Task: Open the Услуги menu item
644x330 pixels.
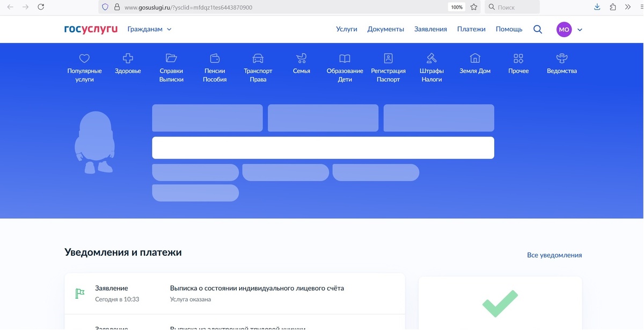Action: pyautogui.click(x=347, y=30)
